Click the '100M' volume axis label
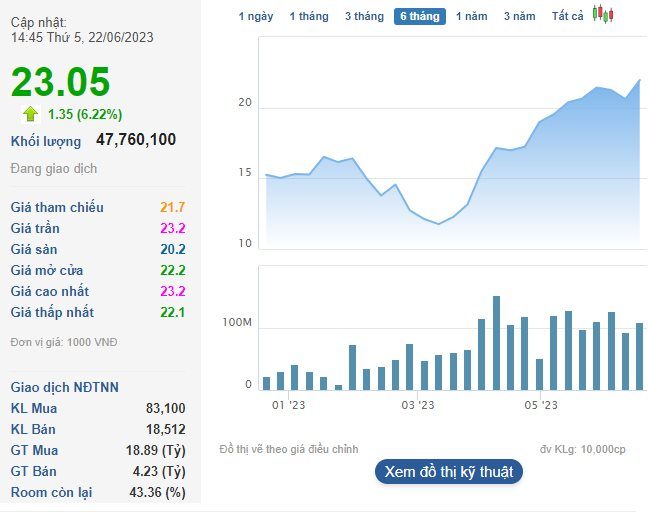648x512 pixels. [237, 323]
